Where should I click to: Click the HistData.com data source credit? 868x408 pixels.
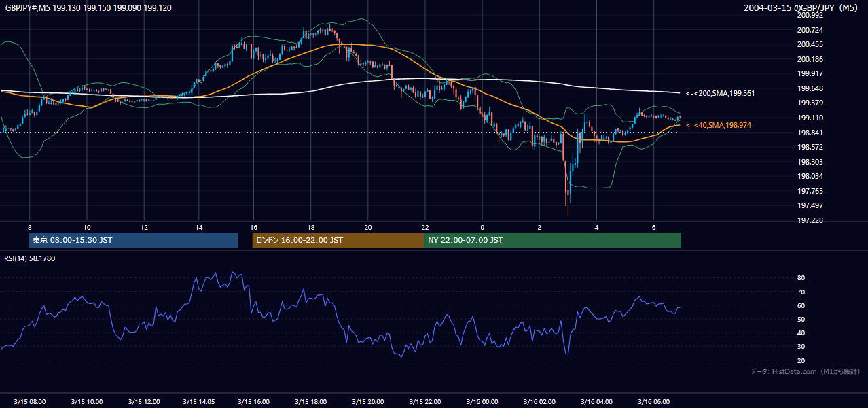[x=806, y=372]
